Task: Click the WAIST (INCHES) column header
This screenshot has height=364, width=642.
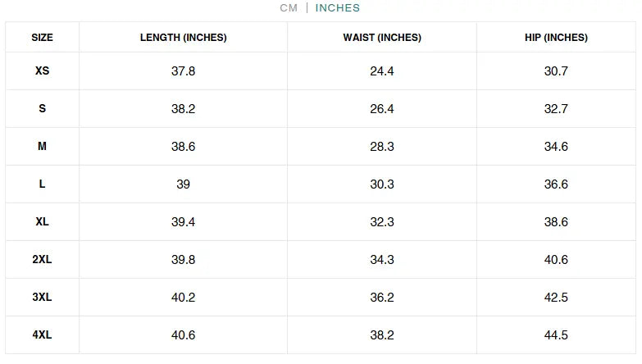Action: pos(382,38)
